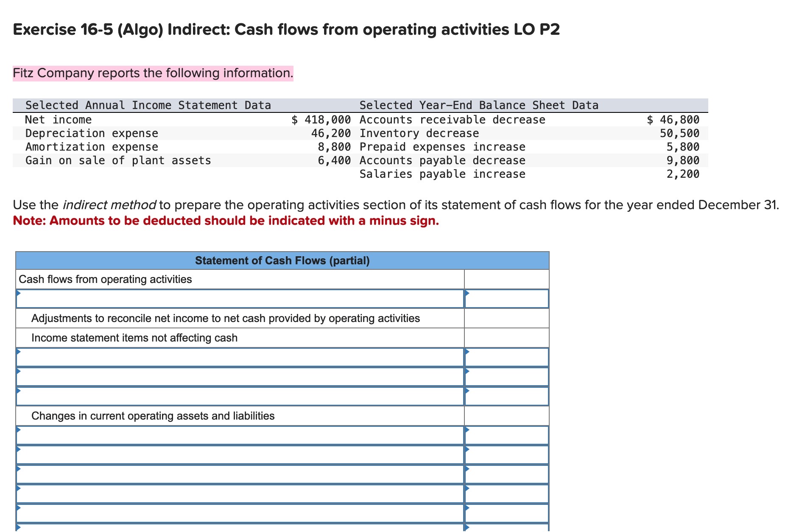Click 'Income statement items not affecting cash' row
Screen dimensions: 788x532
click(240, 338)
